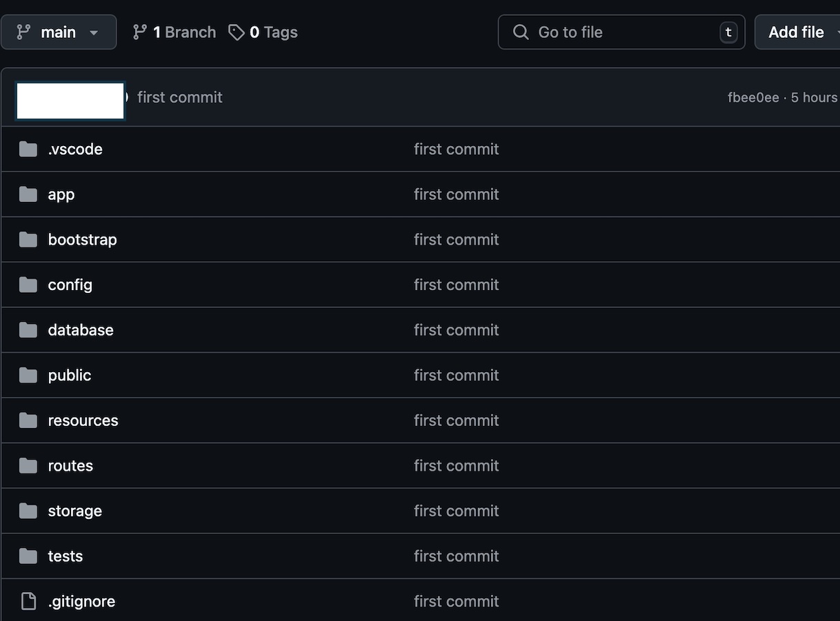Open the routes directory
Image resolution: width=840 pixels, height=621 pixels.
pos(70,466)
